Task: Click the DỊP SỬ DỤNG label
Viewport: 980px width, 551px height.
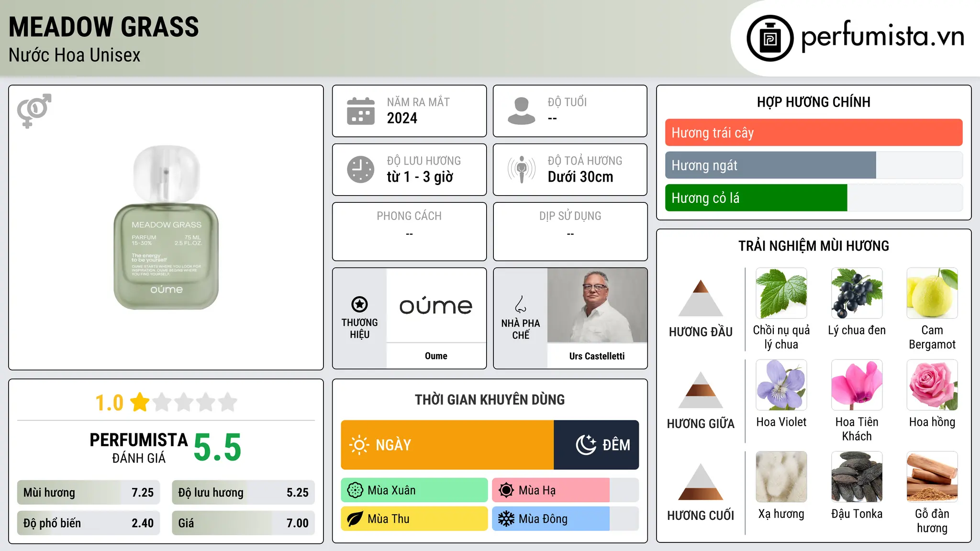Action: coord(570,216)
